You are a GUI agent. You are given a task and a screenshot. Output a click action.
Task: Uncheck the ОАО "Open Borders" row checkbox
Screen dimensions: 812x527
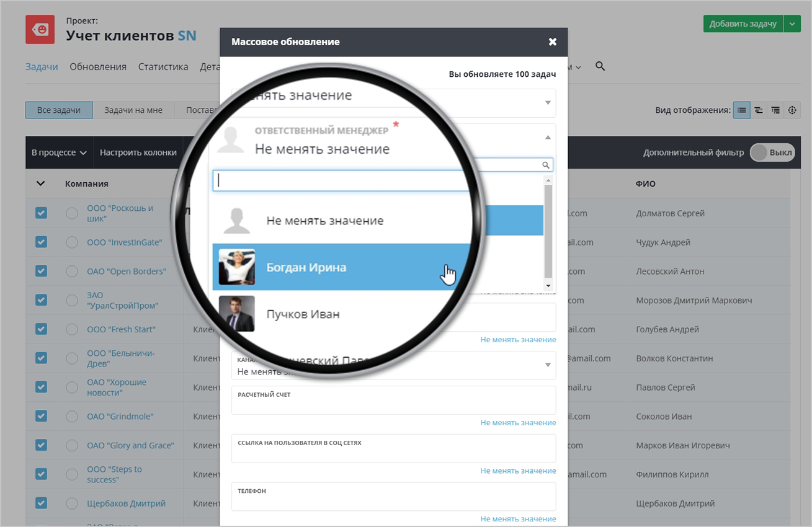point(41,271)
